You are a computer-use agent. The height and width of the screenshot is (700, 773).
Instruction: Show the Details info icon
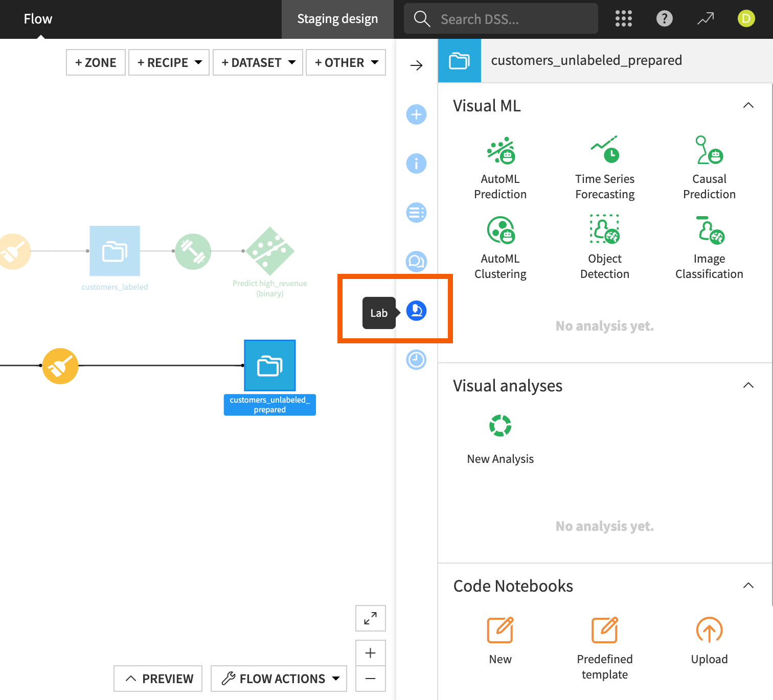(416, 164)
